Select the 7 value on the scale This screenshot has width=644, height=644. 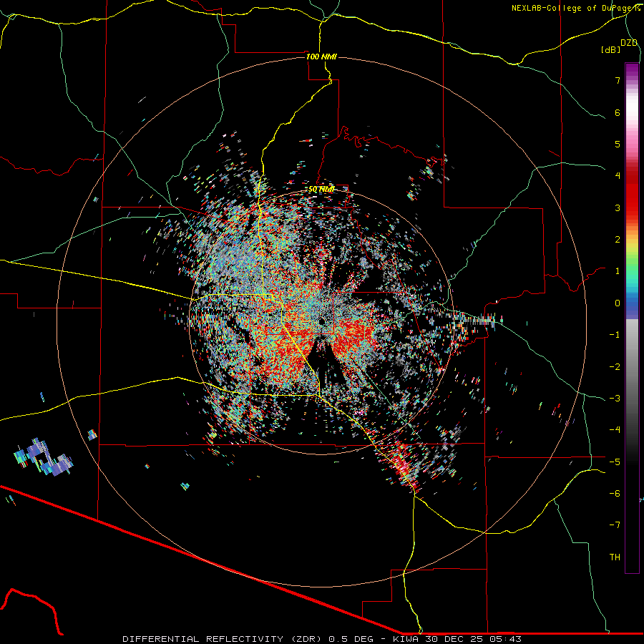click(618, 80)
